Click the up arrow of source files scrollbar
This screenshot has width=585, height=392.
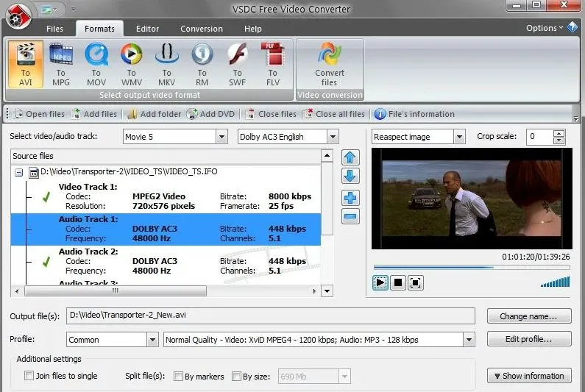pyautogui.click(x=327, y=155)
